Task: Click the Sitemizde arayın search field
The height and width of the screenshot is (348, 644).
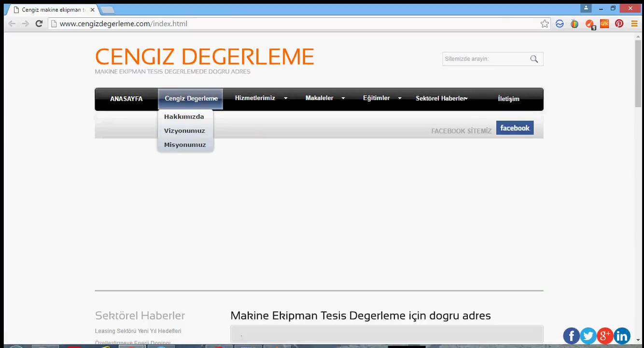Action: 484,59
